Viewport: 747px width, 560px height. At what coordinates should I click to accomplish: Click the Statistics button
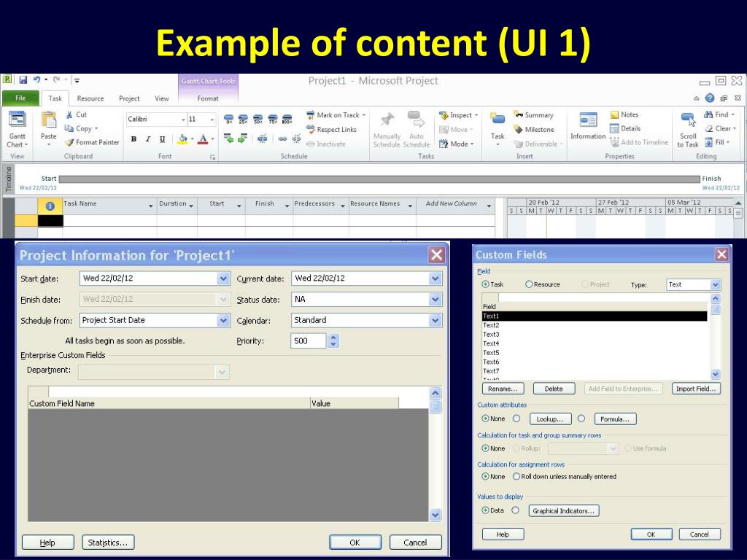tap(108, 542)
